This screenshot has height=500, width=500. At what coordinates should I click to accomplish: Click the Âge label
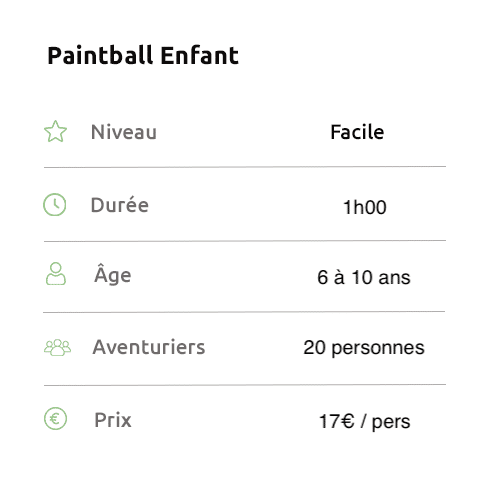tap(113, 274)
